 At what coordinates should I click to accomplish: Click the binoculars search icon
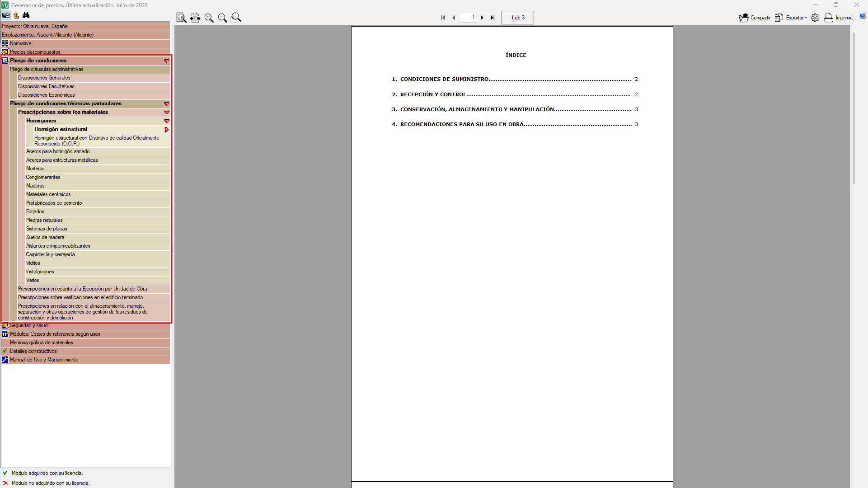pyautogui.click(x=26, y=15)
